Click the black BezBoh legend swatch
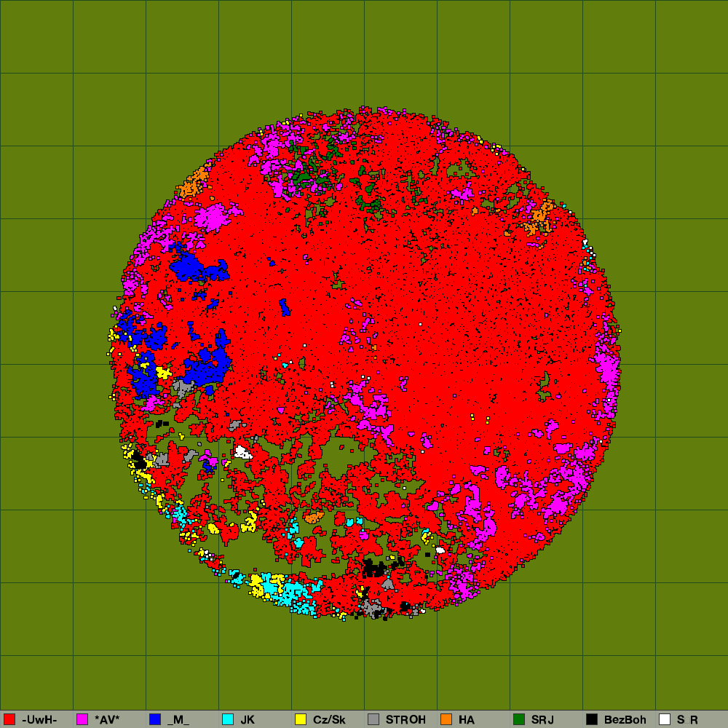This screenshot has width=728, height=728. [592, 719]
